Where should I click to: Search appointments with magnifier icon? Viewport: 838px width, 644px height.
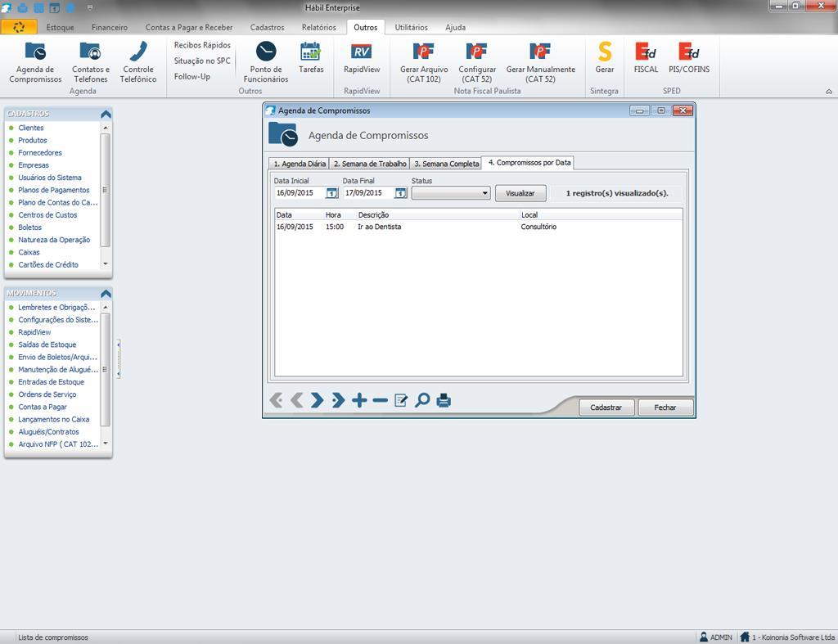tap(422, 400)
